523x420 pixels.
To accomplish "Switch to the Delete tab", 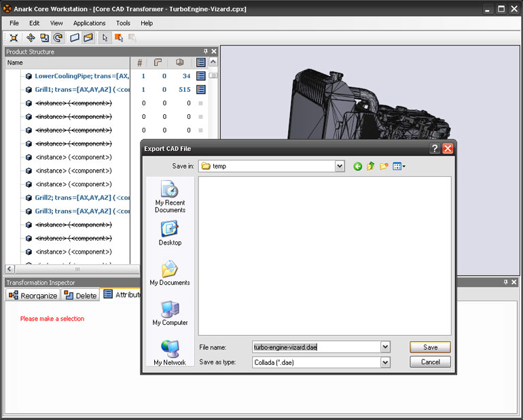I will 80,295.
